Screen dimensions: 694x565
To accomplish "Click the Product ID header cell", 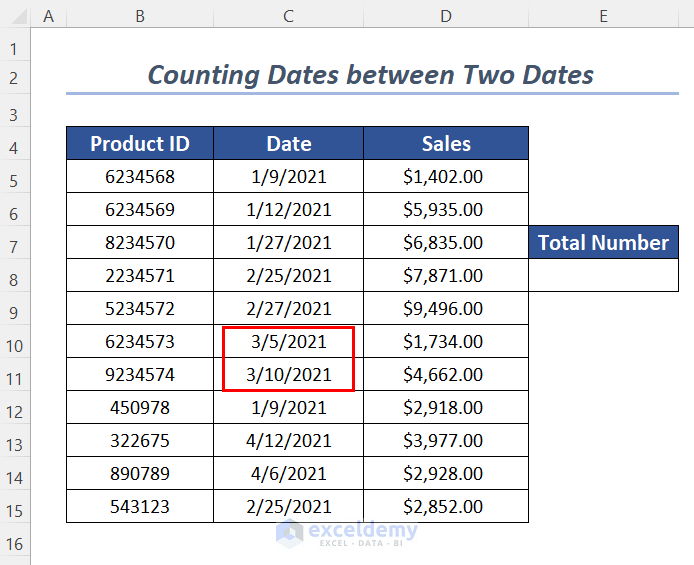I will (140, 143).
